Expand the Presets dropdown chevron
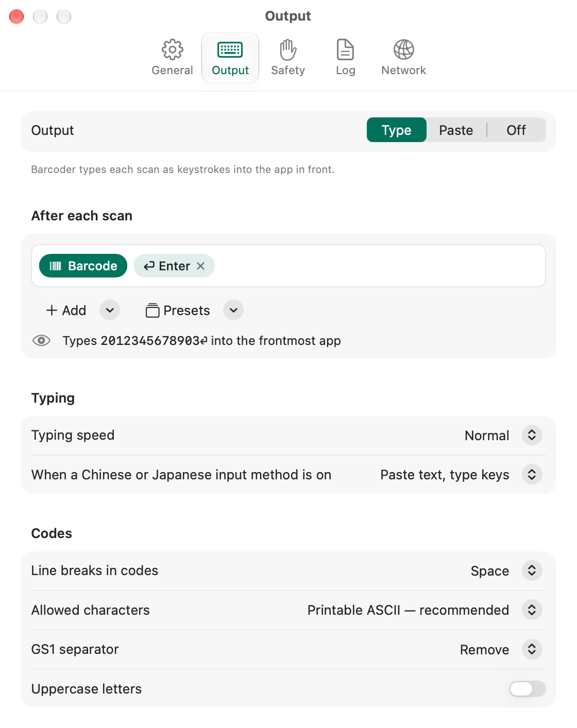 [233, 310]
